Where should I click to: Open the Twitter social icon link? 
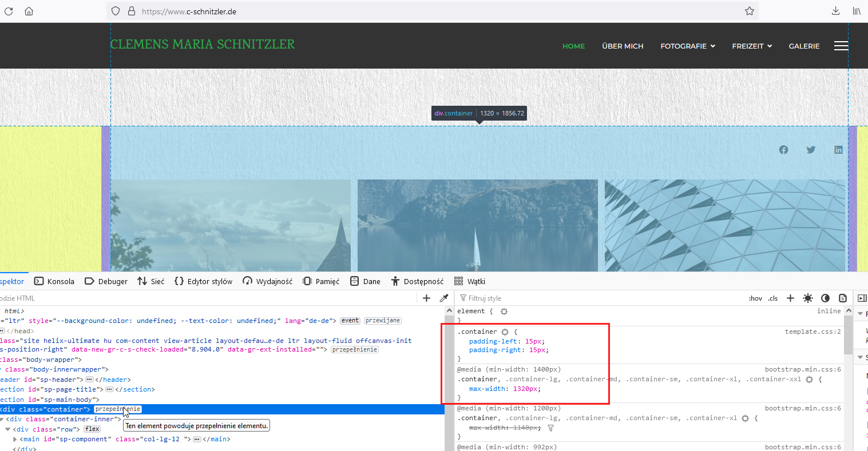[x=811, y=150]
